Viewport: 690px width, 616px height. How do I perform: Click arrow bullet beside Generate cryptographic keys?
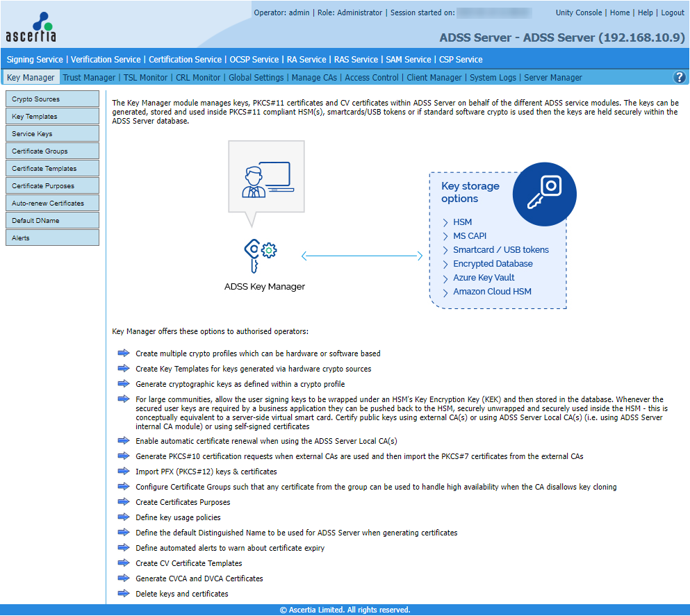[124, 384]
